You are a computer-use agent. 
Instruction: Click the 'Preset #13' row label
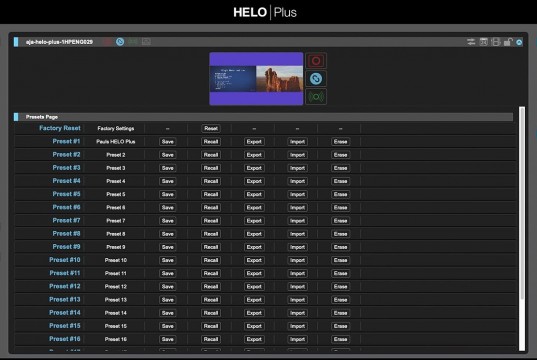[x=65, y=299]
